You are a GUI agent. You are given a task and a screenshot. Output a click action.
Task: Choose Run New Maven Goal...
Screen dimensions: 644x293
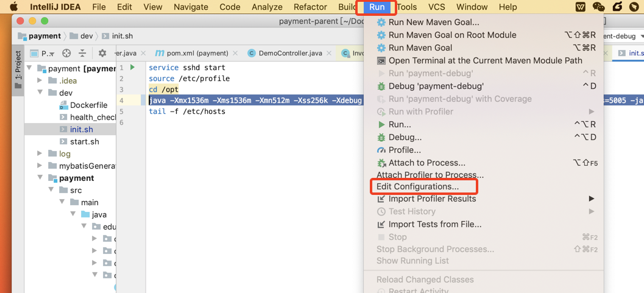click(x=483, y=22)
